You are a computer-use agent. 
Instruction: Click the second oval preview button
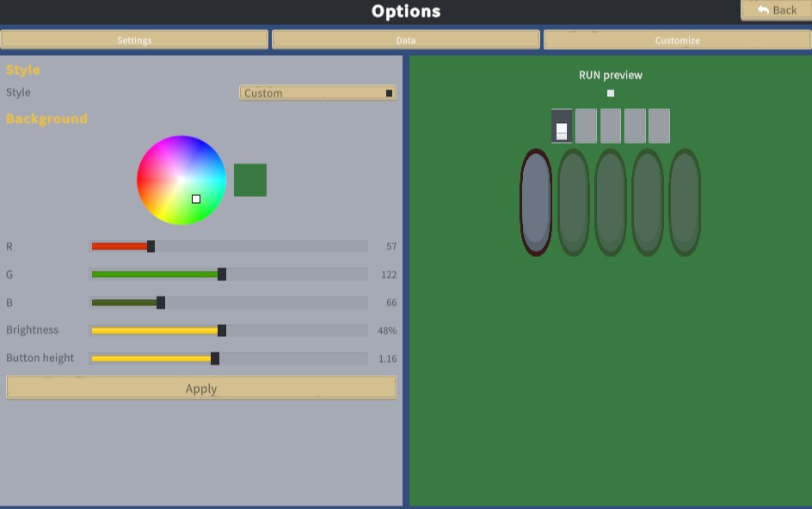point(573,202)
